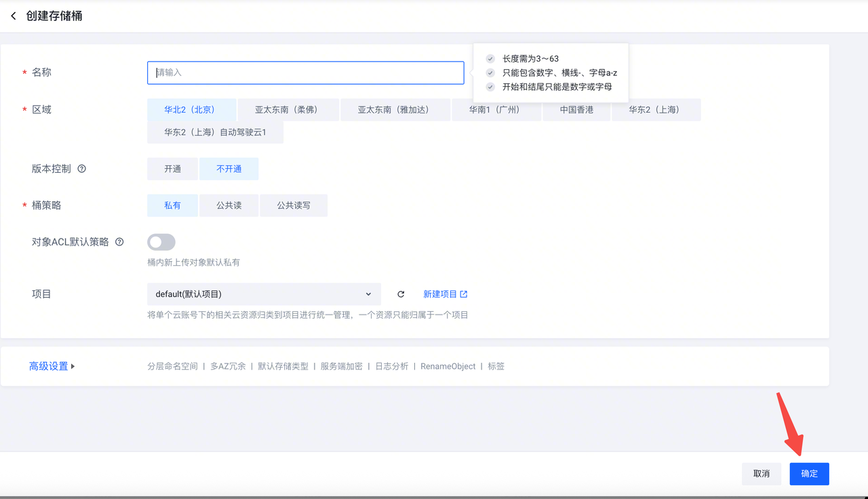868x499 pixels.
Task: Click the external link icon after 新建项目
Action: (x=464, y=294)
